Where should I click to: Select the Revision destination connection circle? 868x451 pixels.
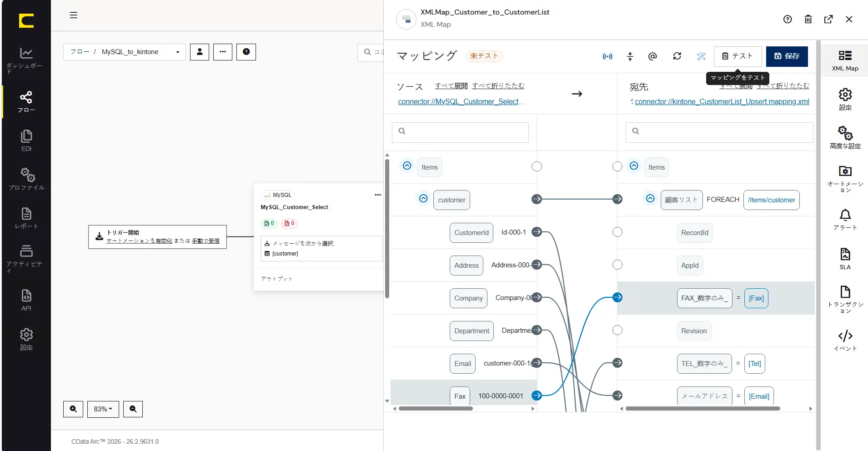point(617,330)
